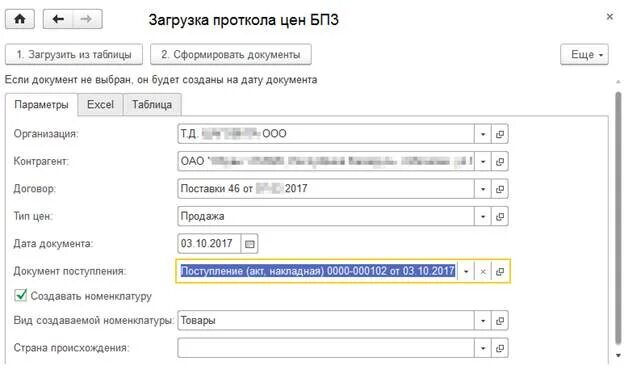Click the Тип цен field 'Продажа'
The width and height of the screenshot is (624, 374).
pyautogui.click(x=326, y=216)
